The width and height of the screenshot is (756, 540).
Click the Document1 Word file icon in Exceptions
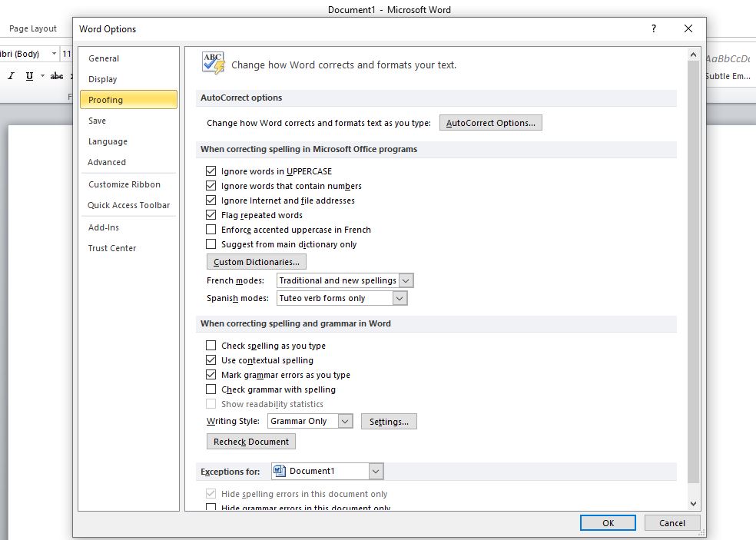coord(280,471)
